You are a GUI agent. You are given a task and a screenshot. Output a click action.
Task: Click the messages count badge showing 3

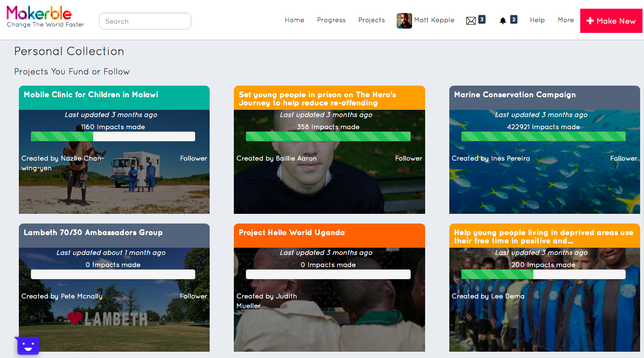[x=482, y=19]
